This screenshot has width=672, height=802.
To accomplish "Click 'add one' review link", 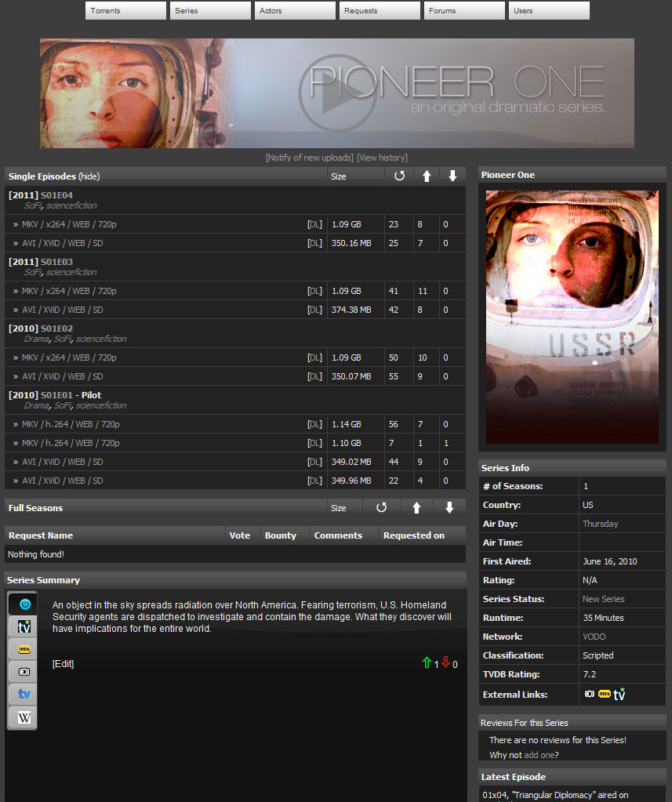I will 539,755.
